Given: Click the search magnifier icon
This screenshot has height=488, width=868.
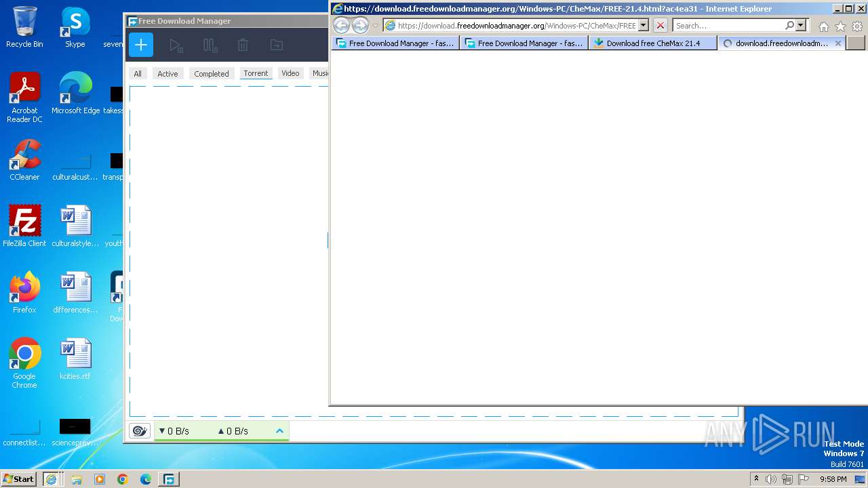Looking at the screenshot, I should click(x=789, y=26).
